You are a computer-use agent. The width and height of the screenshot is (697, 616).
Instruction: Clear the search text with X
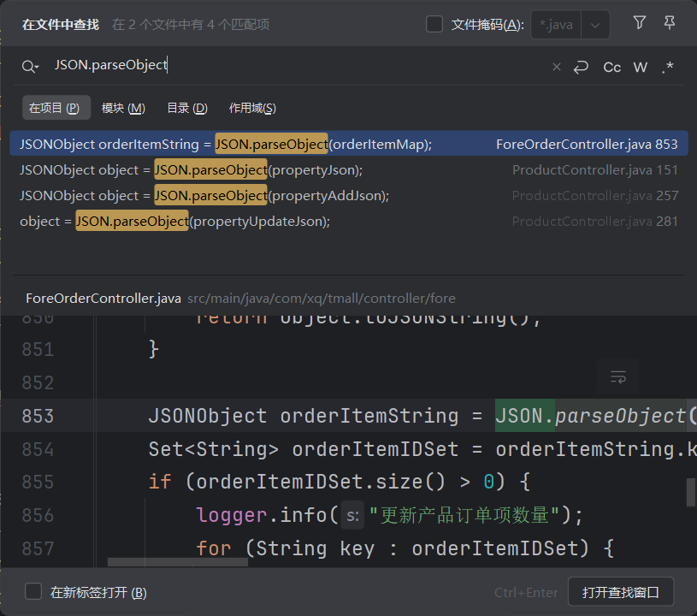point(556,67)
